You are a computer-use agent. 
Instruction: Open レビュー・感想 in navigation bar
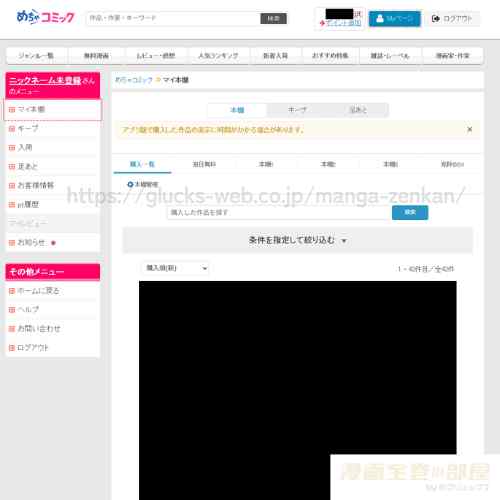156,56
